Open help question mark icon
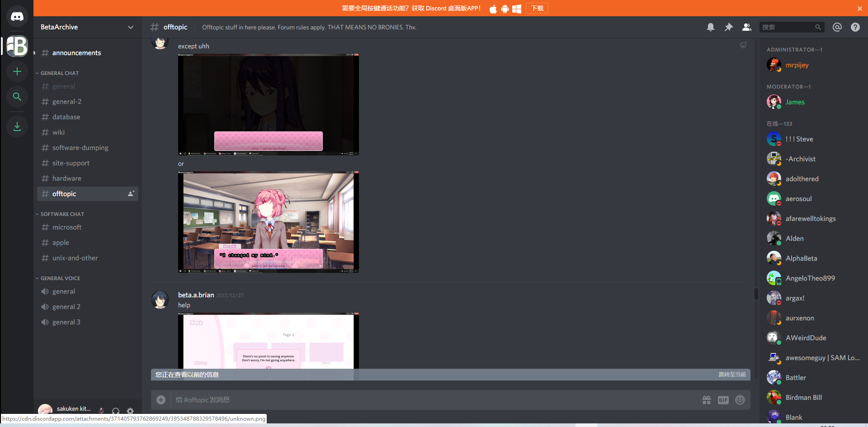The image size is (868, 427). (x=855, y=27)
